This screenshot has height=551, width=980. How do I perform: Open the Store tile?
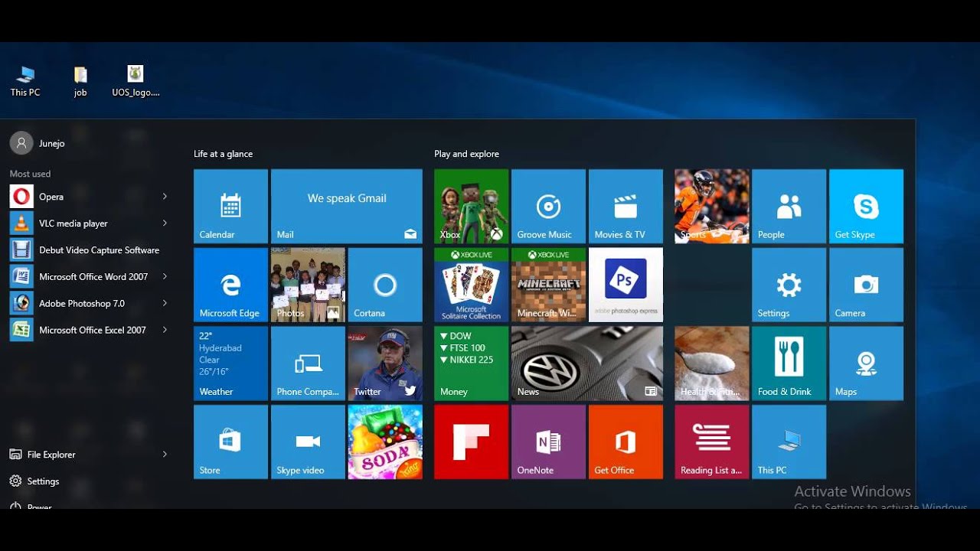click(230, 442)
